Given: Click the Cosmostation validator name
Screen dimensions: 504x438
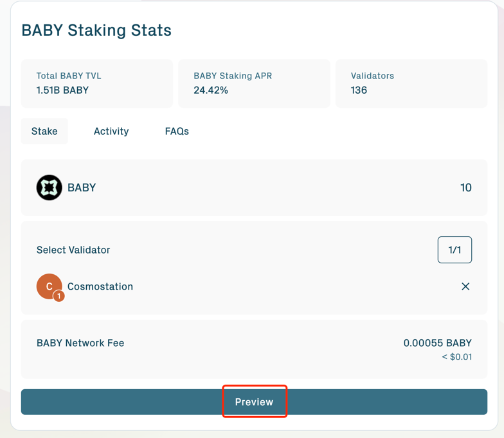Looking at the screenshot, I should pyautogui.click(x=100, y=286).
